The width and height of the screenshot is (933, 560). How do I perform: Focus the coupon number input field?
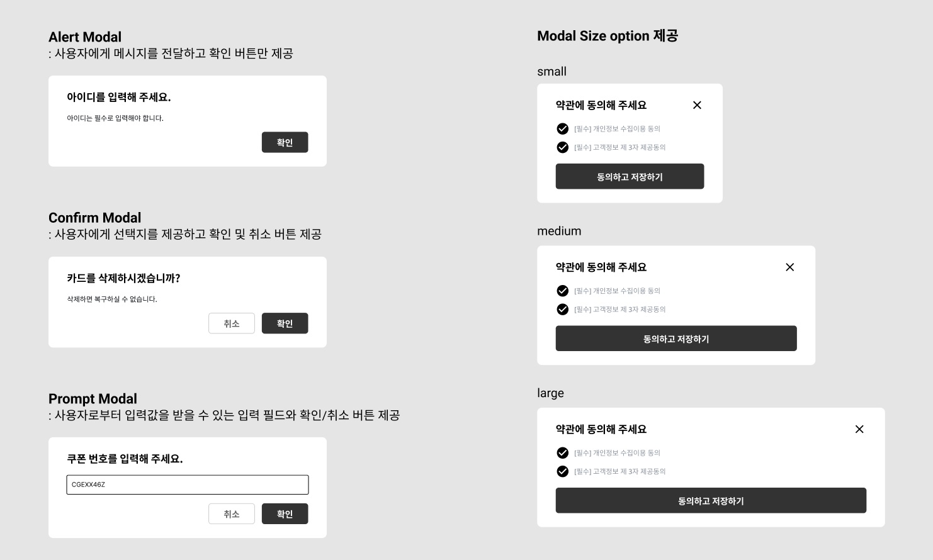[x=188, y=484]
